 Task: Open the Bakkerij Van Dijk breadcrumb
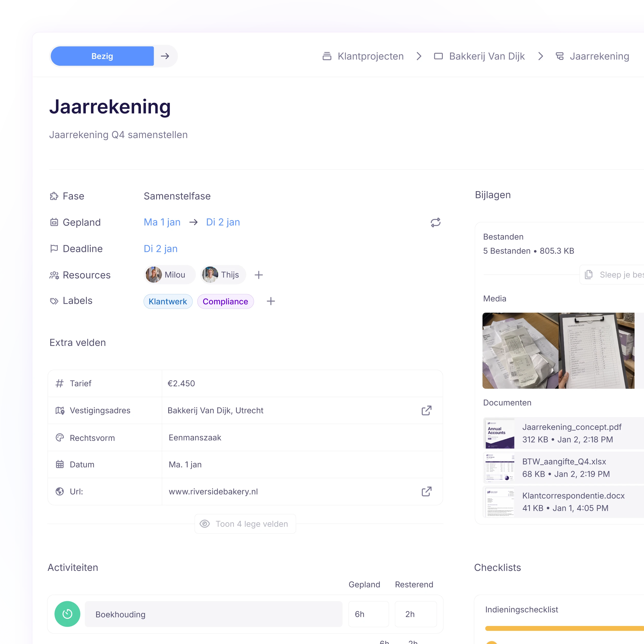point(487,56)
